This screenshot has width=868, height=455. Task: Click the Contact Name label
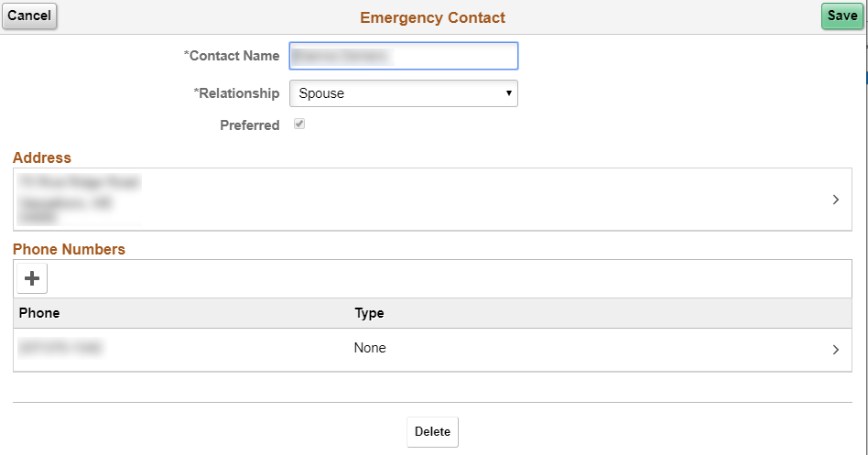pos(232,56)
